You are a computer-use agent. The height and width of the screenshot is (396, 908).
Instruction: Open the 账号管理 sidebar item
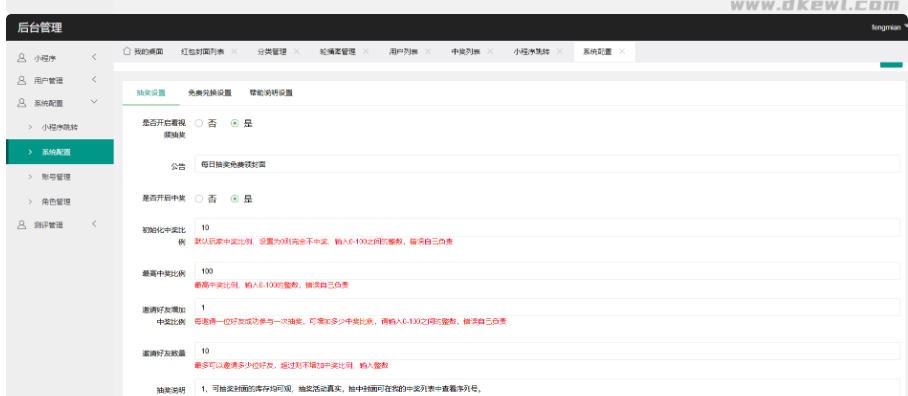tap(60, 177)
